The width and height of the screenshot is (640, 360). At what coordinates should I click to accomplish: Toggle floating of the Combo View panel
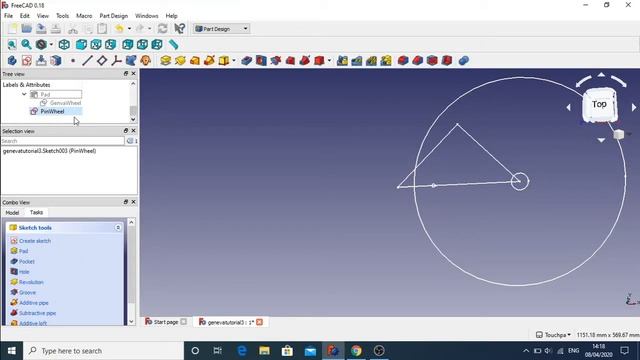point(126,202)
